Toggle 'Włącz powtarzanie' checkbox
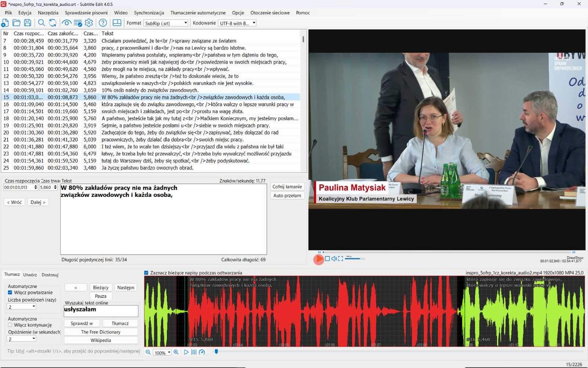588x368 pixels. (10, 293)
